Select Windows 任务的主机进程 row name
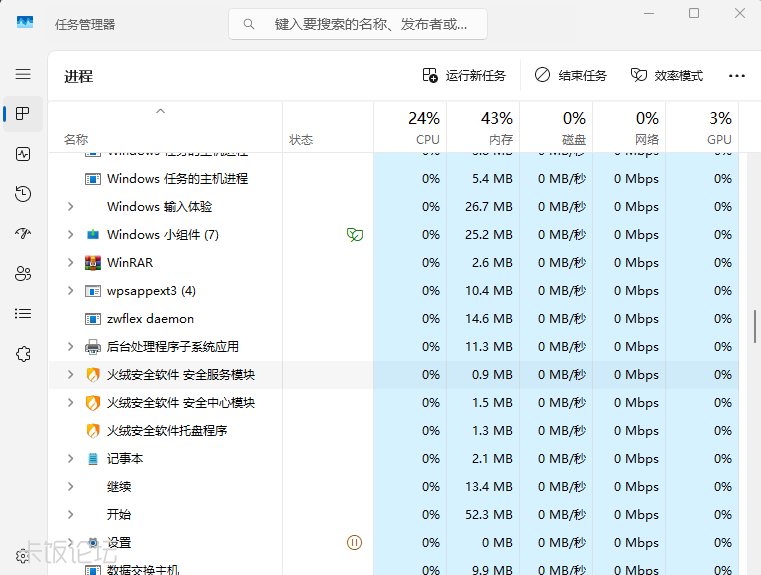 click(177, 179)
